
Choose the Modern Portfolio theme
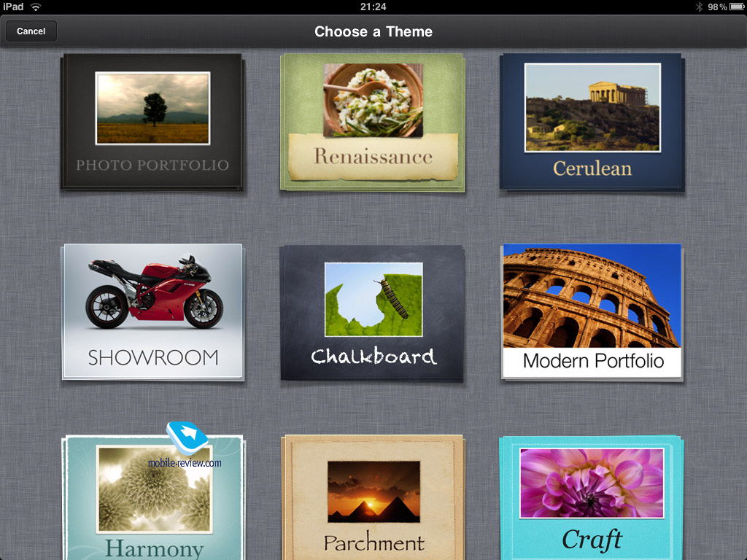592,312
